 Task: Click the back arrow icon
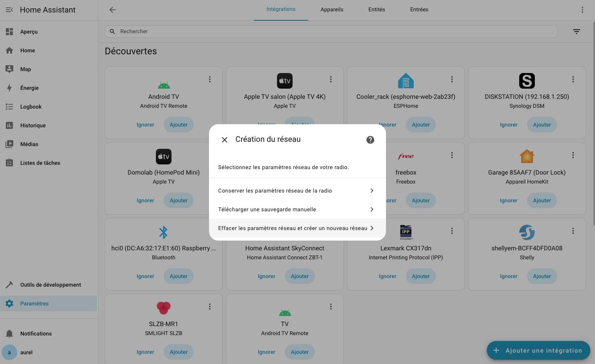click(113, 10)
